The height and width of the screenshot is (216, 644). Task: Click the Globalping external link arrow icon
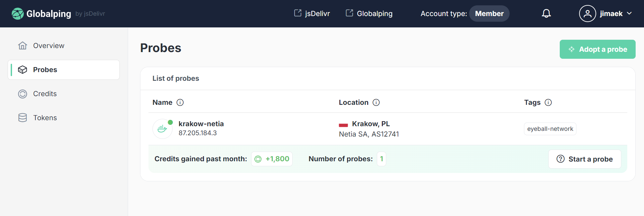pos(349,13)
